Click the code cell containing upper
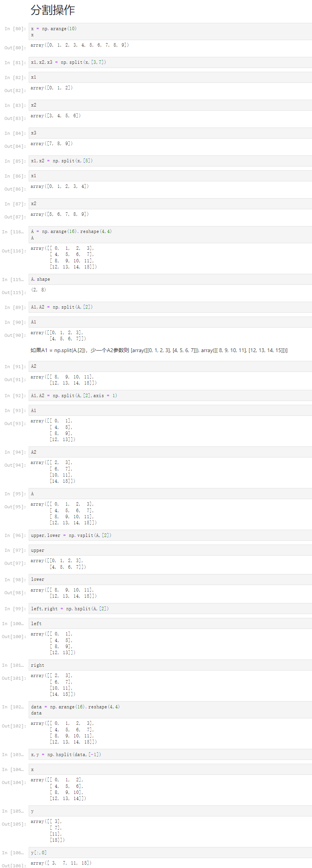This screenshot has width=312, height=868. (170, 551)
